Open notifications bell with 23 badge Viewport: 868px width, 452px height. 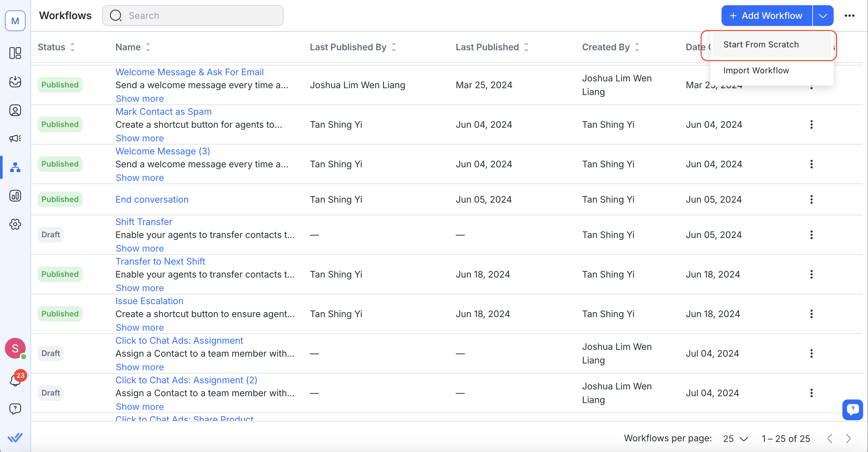15,381
